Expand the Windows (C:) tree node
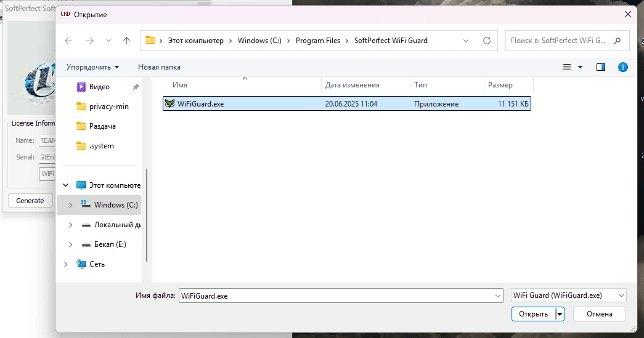The width and height of the screenshot is (644, 338). pos(71,205)
